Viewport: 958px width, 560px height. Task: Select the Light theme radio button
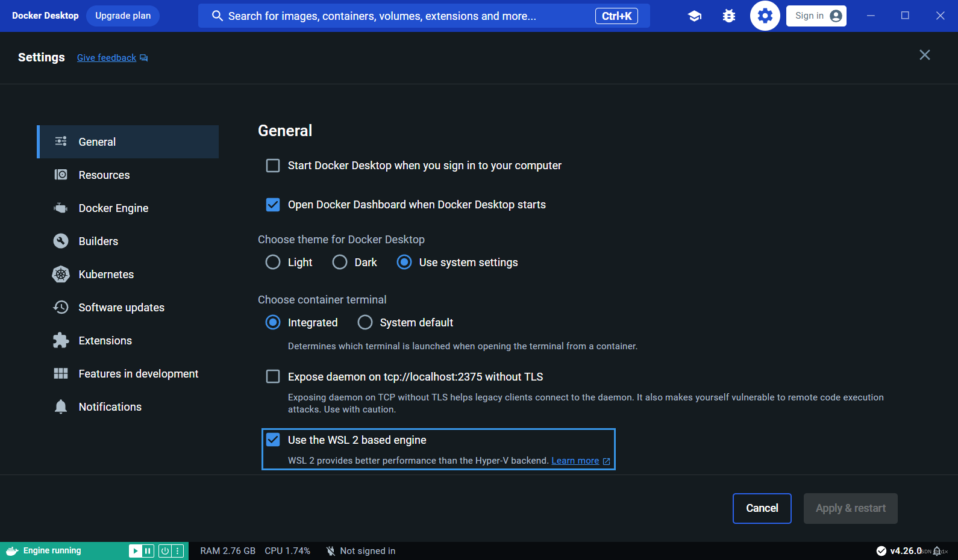coord(273,262)
